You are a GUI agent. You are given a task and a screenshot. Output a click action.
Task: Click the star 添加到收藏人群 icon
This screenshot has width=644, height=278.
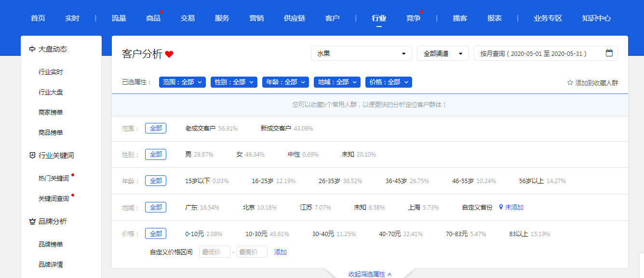(x=570, y=83)
